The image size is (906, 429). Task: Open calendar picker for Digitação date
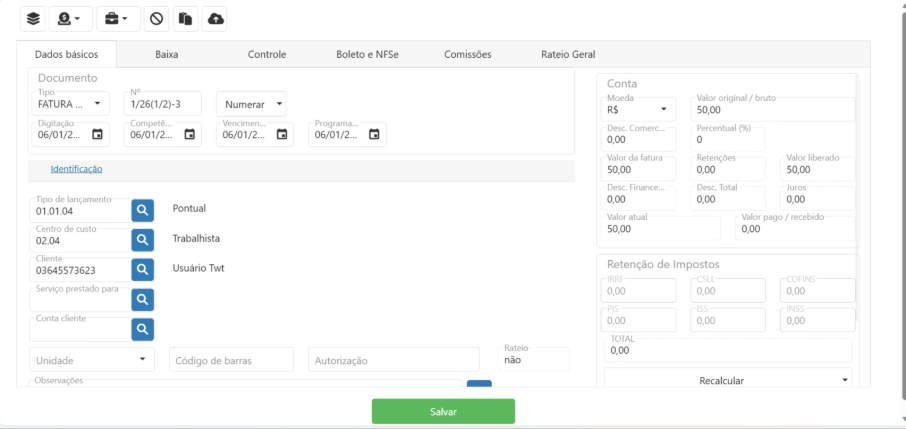coord(98,135)
